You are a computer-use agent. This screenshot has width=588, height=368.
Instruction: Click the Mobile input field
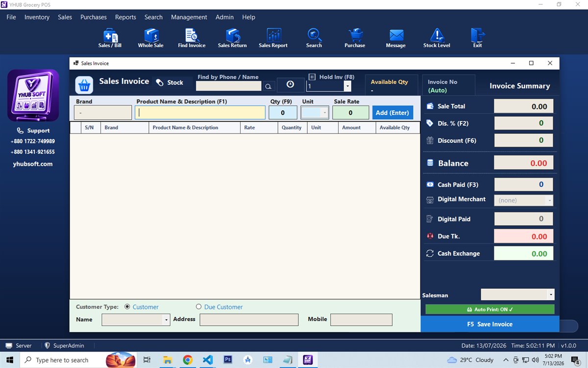coord(362,320)
